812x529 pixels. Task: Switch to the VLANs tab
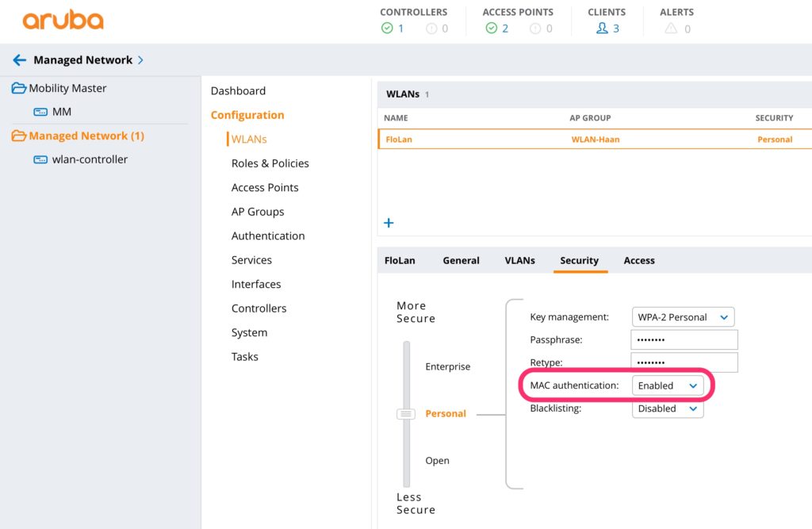pos(519,260)
